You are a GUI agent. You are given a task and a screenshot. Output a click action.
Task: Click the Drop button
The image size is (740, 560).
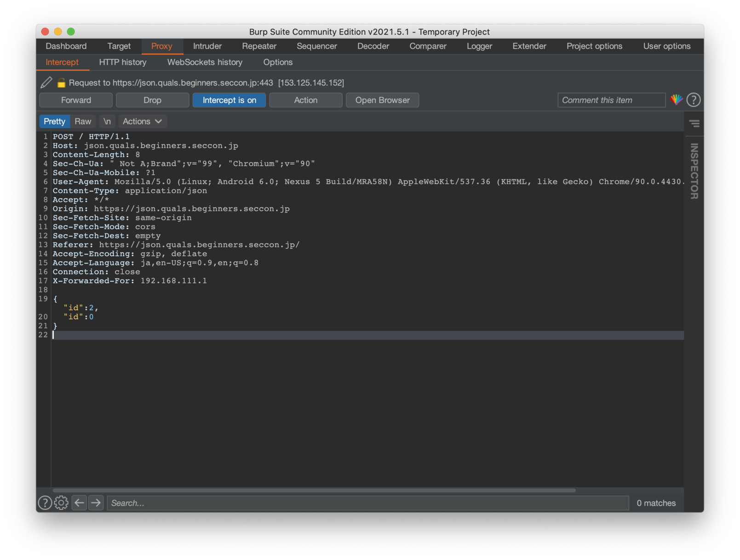152,100
